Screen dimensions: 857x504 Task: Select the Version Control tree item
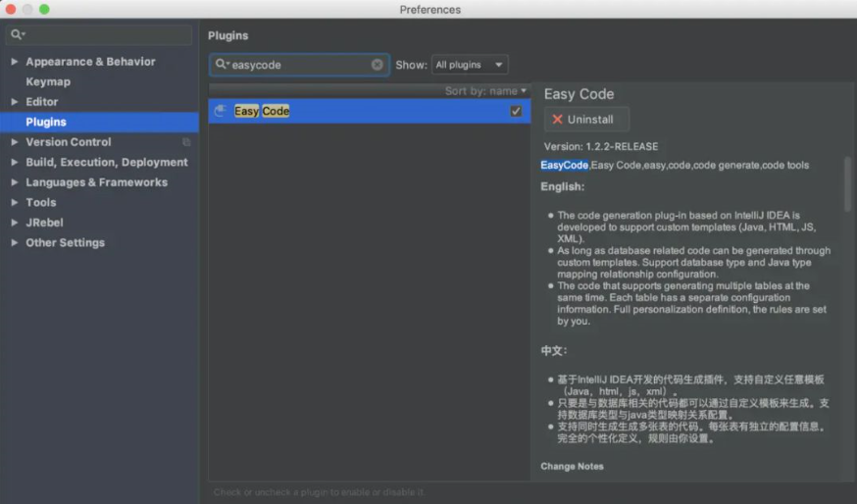(69, 142)
